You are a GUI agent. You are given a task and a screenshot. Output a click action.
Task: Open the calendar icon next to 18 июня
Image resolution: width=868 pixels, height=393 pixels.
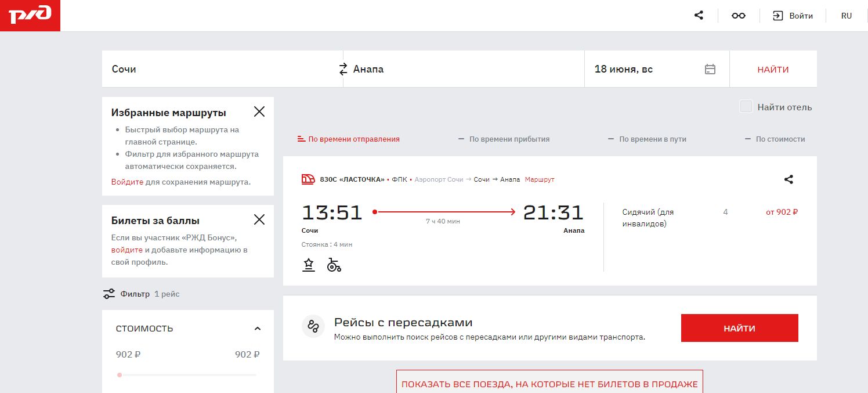pyautogui.click(x=710, y=68)
